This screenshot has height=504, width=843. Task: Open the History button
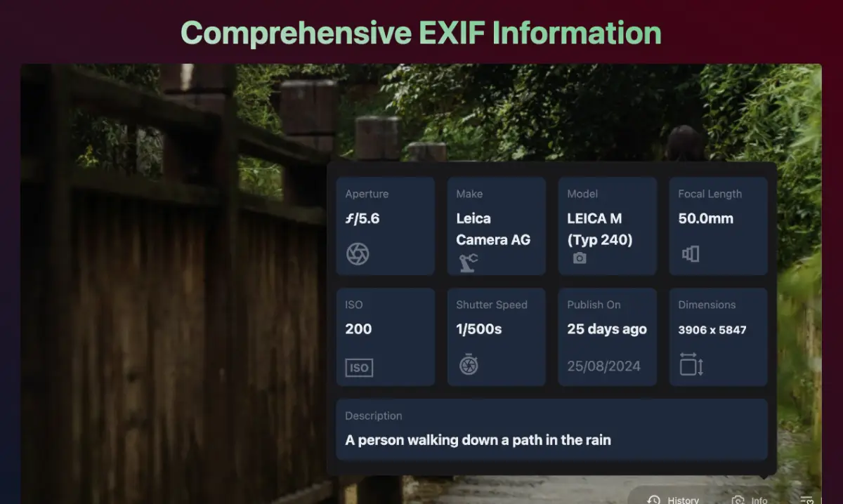pyautogui.click(x=674, y=499)
